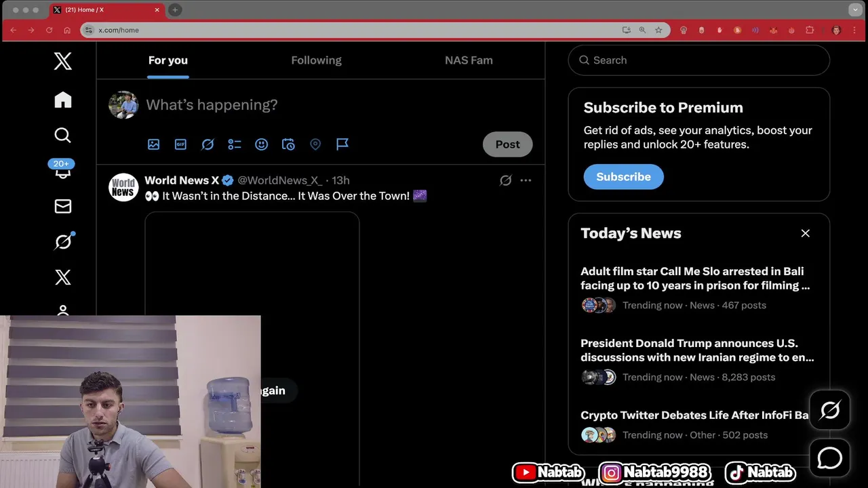Open Messages envelope icon
The image size is (868, 488).
(x=63, y=206)
